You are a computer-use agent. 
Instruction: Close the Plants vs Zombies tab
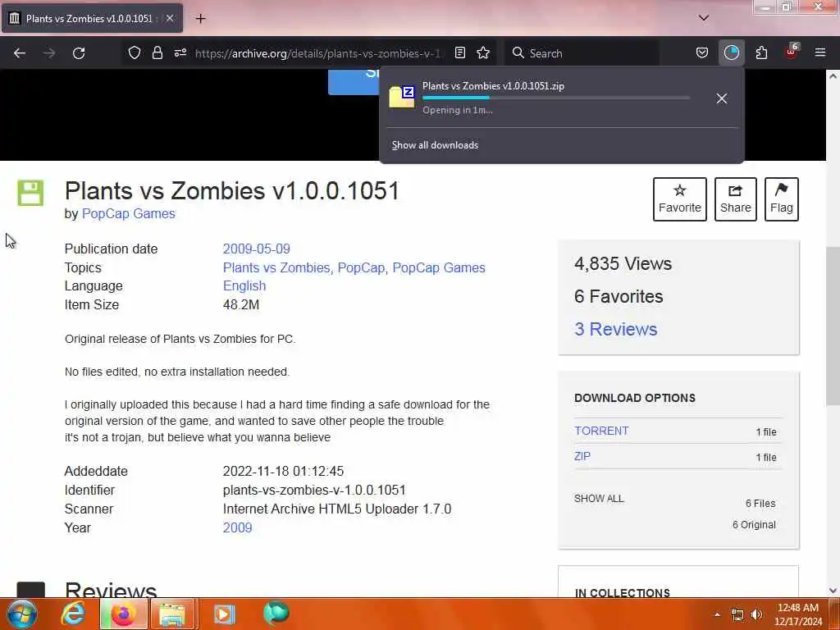169,18
